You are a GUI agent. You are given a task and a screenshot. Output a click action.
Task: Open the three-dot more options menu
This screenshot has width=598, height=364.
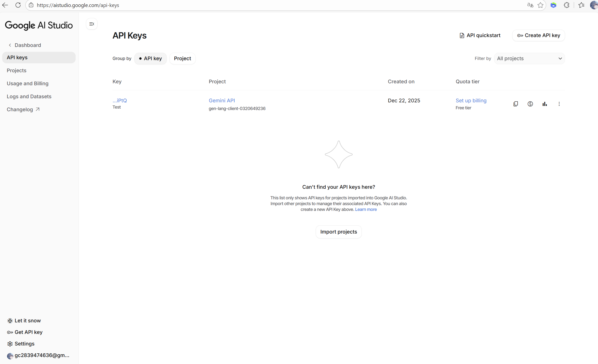click(x=559, y=104)
